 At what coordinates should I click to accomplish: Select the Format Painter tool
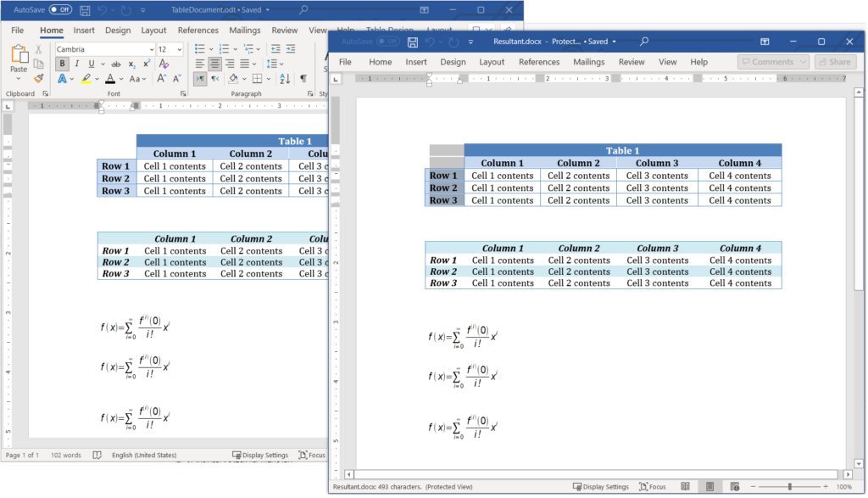tap(38, 79)
